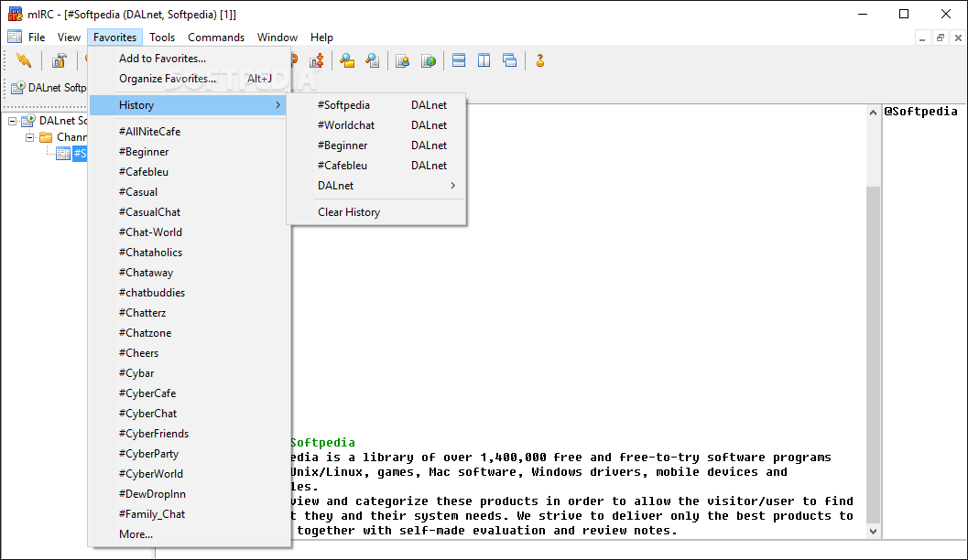Join #CyberParty from the favorites list
This screenshot has width=968, height=560.
(190, 454)
